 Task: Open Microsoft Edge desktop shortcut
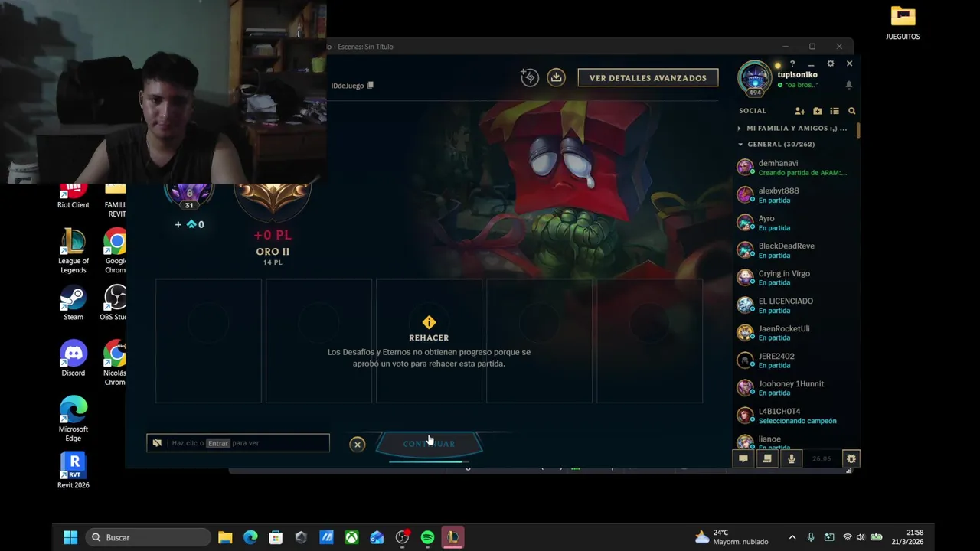point(73,419)
